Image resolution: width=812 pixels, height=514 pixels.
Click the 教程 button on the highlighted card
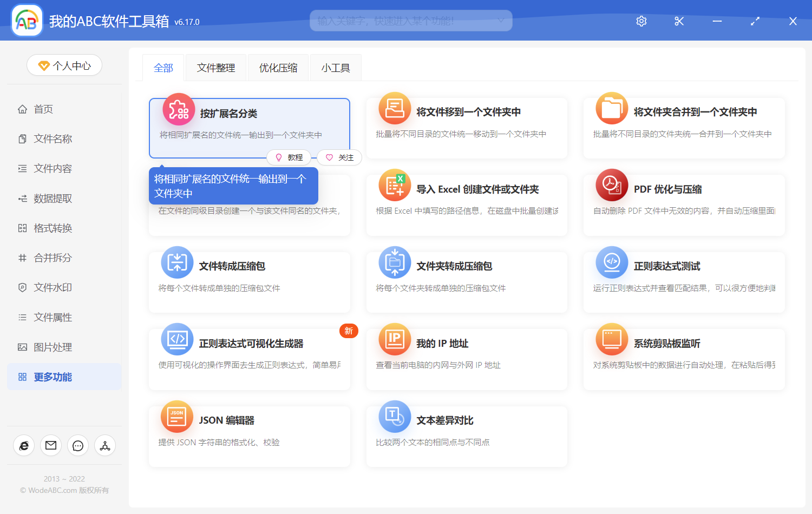click(x=289, y=157)
